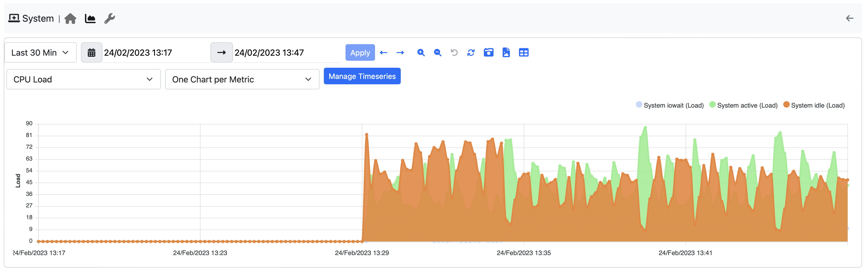Open the calendar date picker icon
The width and height of the screenshot is (868, 273).
[x=91, y=52]
